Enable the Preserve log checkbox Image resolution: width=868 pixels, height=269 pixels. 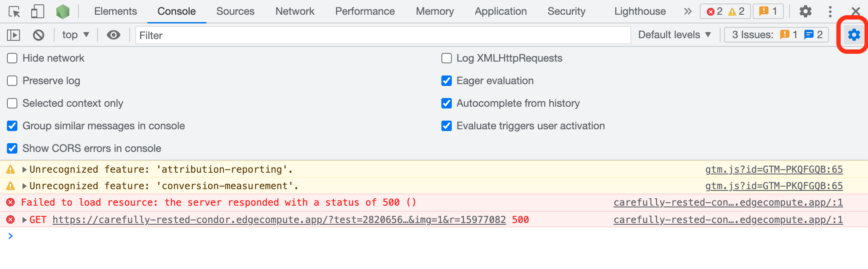tap(12, 81)
